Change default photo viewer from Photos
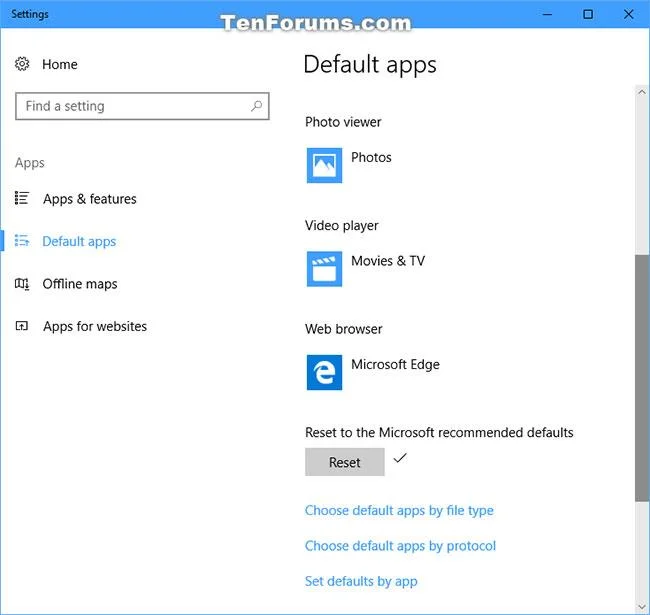 [371, 157]
